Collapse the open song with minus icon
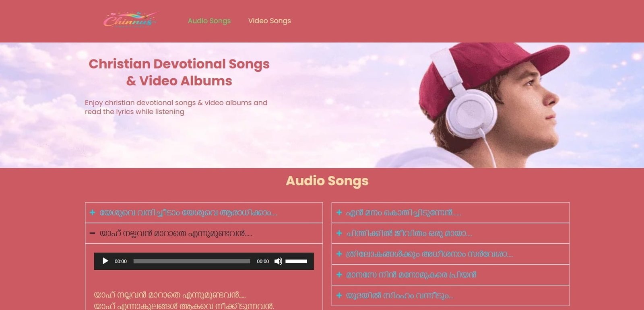644x310 pixels. pos(93,233)
